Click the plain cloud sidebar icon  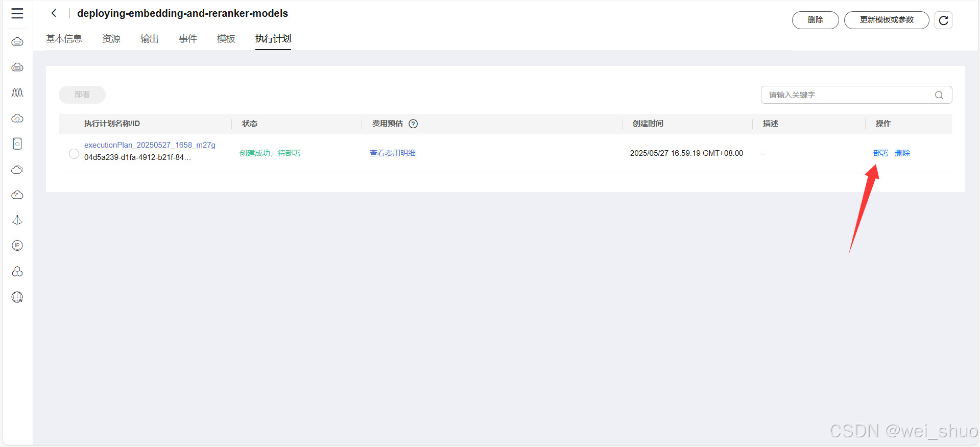pyautogui.click(x=17, y=169)
